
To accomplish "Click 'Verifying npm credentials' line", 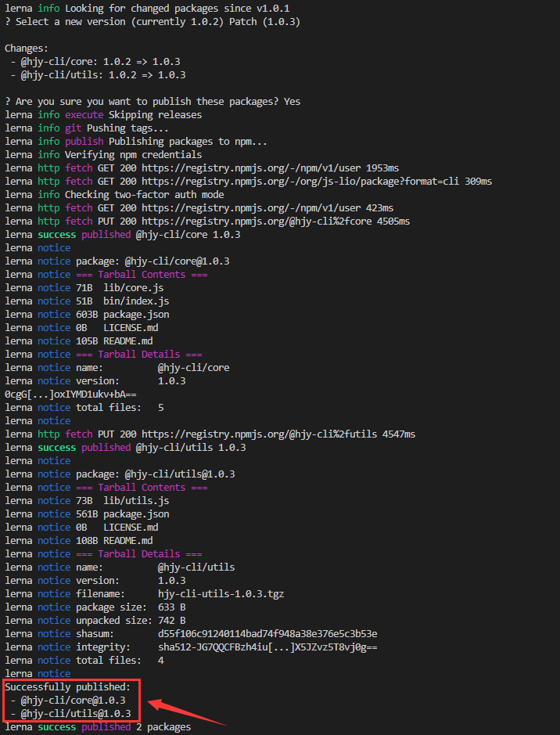I will [134, 155].
